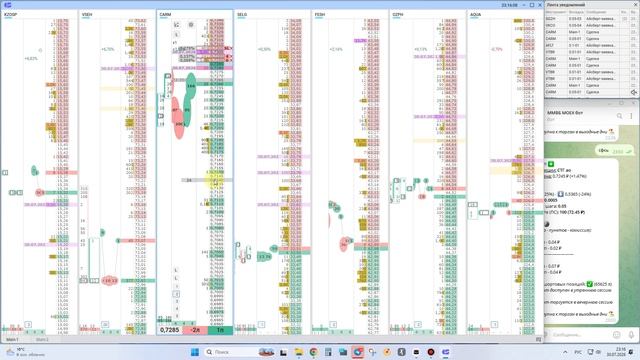Open the gear settings in the CARM panel
640x360 pixels.
point(191,25)
